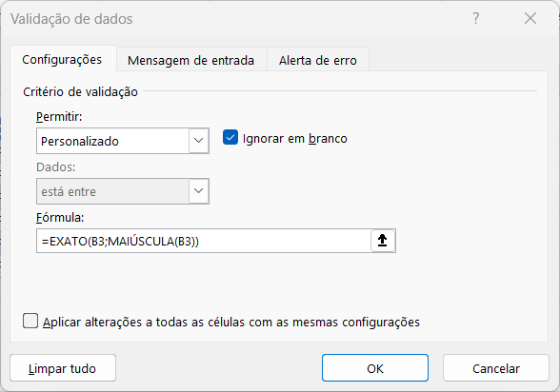
Task: Toggle the Ignorar em branco checkbox
Action: click(x=230, y=138)
